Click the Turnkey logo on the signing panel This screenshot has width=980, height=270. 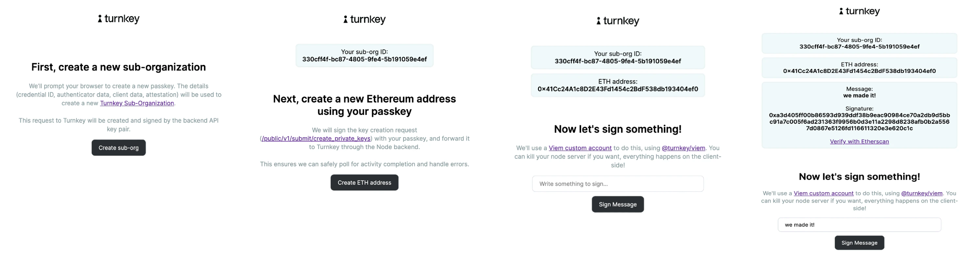tap(617, 21)
